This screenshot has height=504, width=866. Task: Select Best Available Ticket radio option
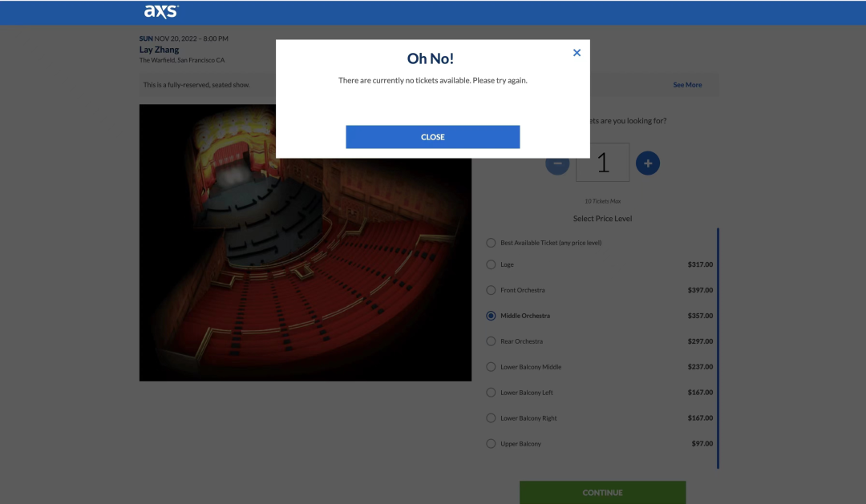point(491,243)
